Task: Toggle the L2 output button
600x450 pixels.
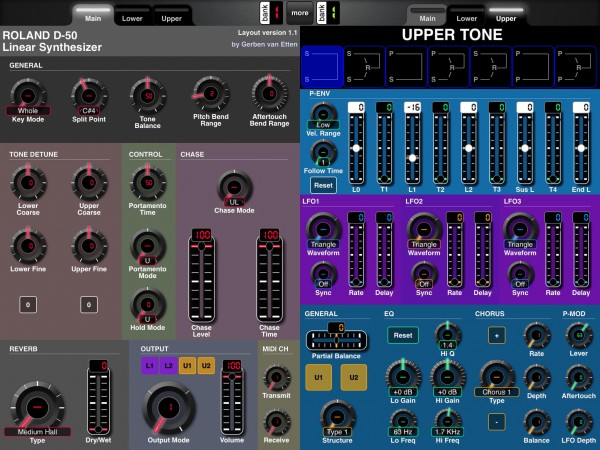Action: click(168, 365)
